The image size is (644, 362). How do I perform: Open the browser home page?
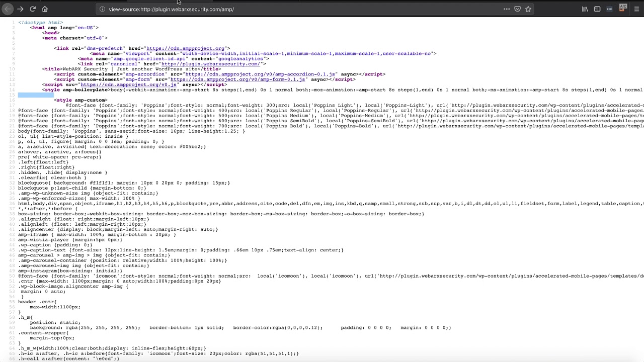coord(45,9)
